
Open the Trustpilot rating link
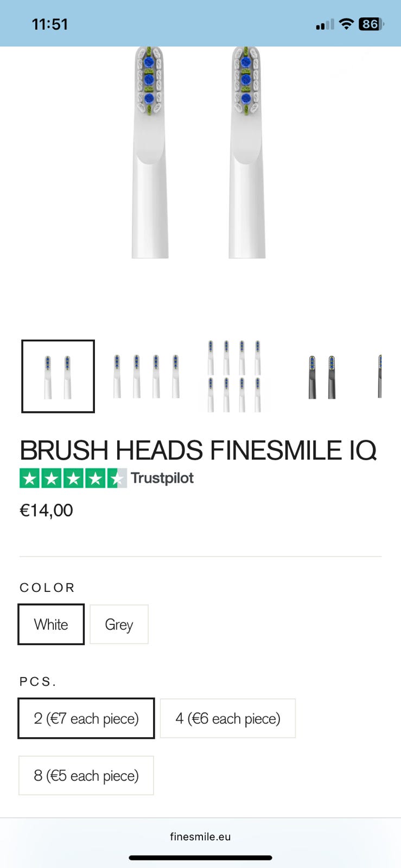click(162, 478)
